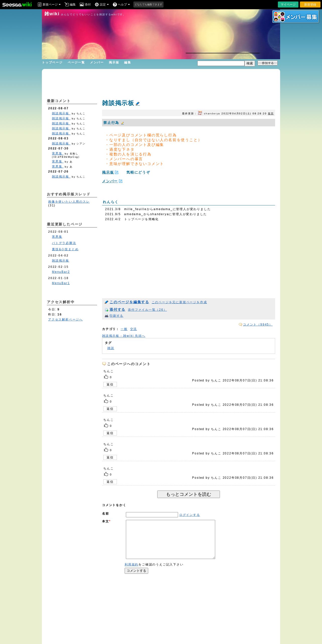Open the トップページ navigation tab
The height and width of the screenshot is (644, 322).
click(52, 62)
